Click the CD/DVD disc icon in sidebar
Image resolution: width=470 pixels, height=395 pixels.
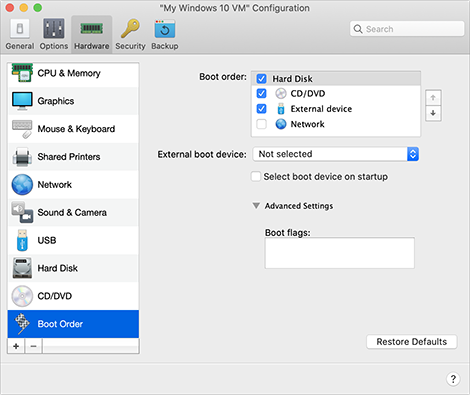pyautogui.click(x=22, y=296)
